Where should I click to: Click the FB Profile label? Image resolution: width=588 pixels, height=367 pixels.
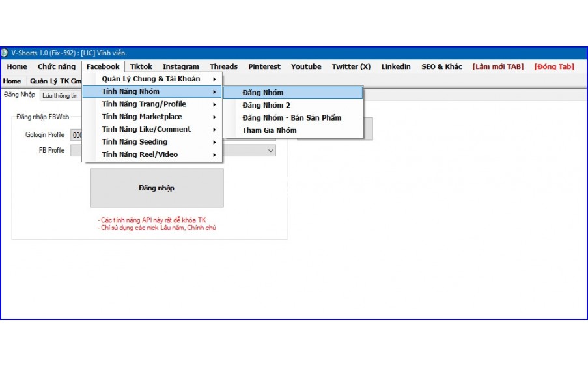51,150
